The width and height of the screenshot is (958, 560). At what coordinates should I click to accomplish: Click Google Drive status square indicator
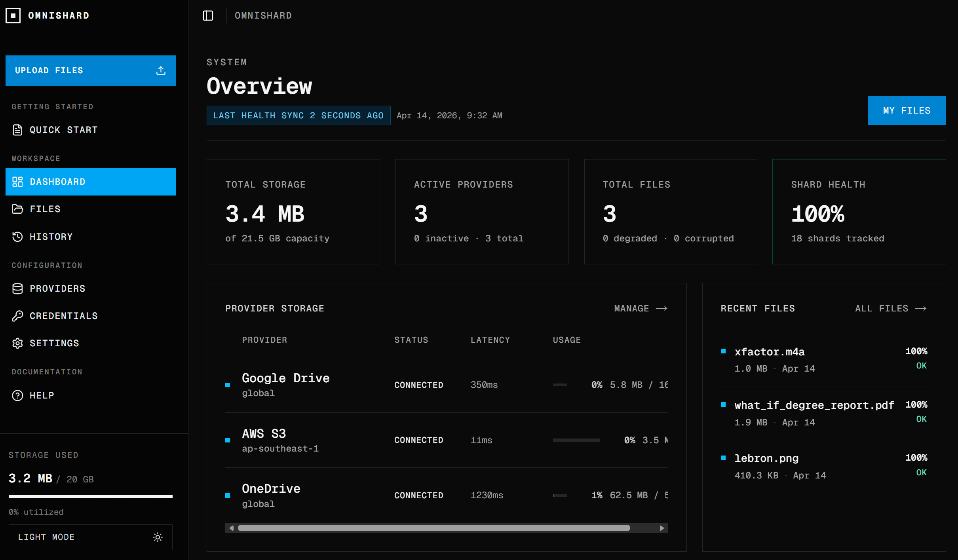pos(228,385)
